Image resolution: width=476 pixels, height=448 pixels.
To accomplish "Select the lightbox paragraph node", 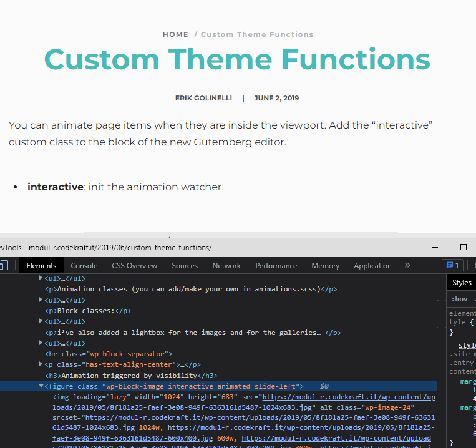I will pos(193,333).
